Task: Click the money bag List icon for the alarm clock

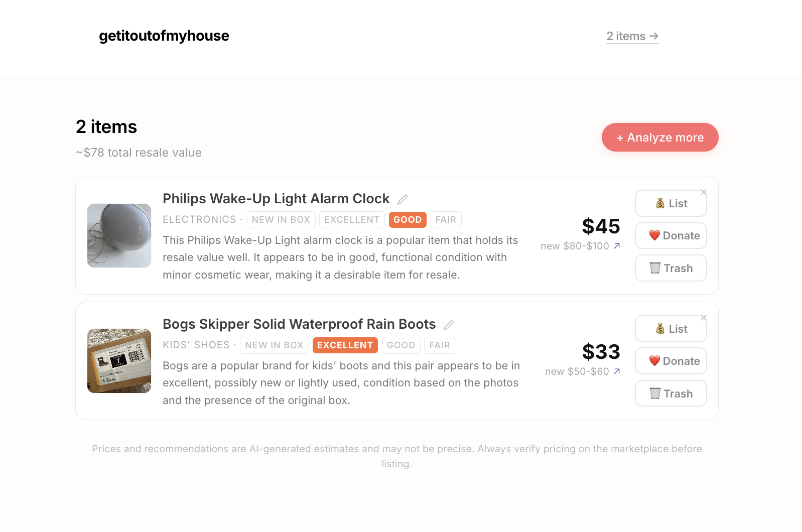Action: 659,203
